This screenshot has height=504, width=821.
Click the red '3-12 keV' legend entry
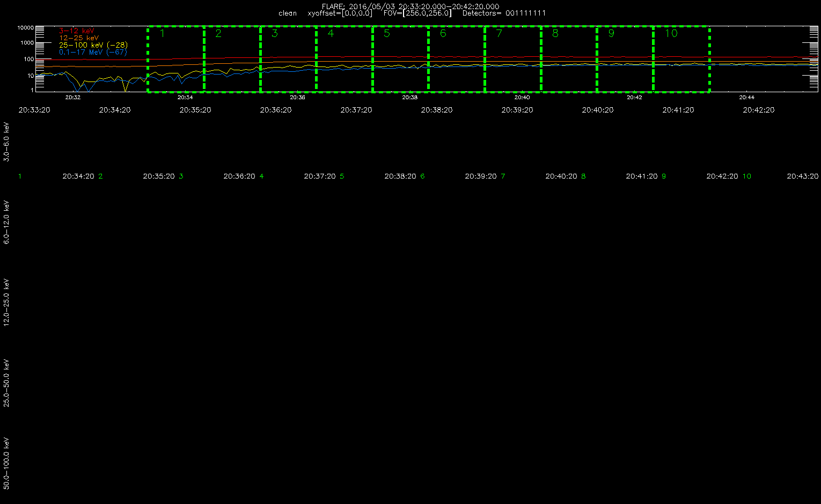(77, 31)
